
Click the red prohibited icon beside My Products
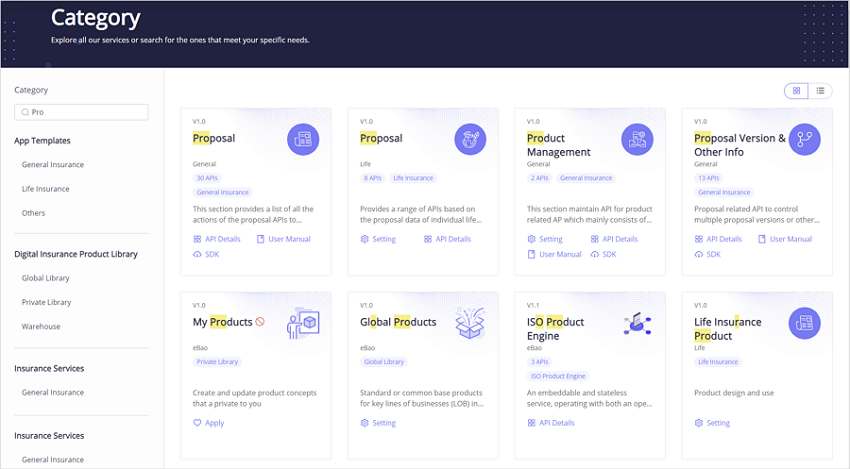coord(260,322)
